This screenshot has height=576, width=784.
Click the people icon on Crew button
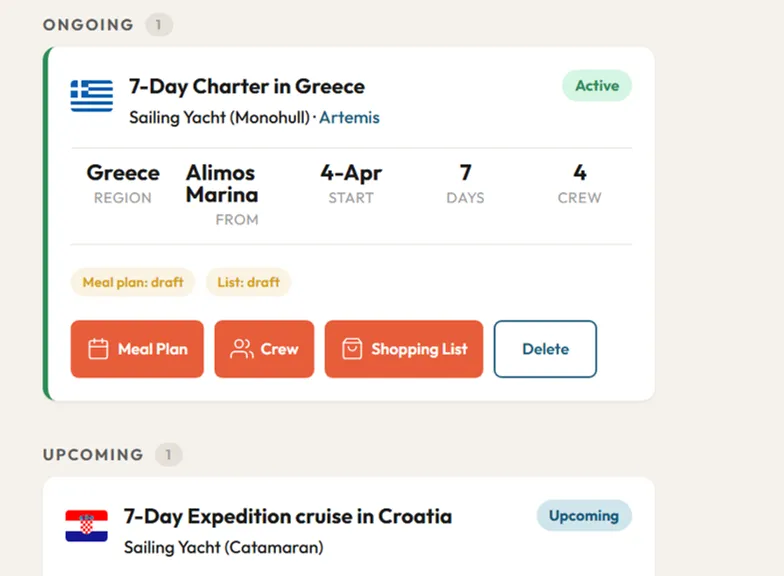241,349
